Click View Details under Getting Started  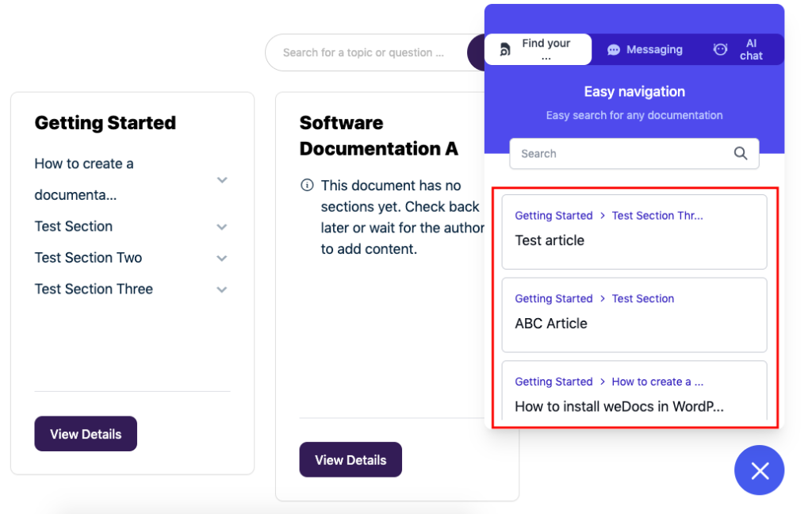pos(86,434)
